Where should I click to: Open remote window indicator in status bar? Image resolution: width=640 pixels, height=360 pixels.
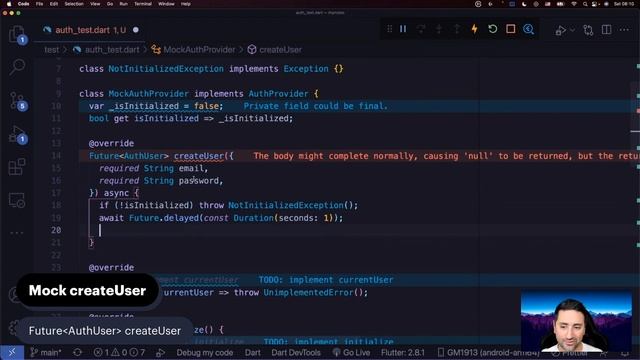pyautogui.click(x=12, y=352)
